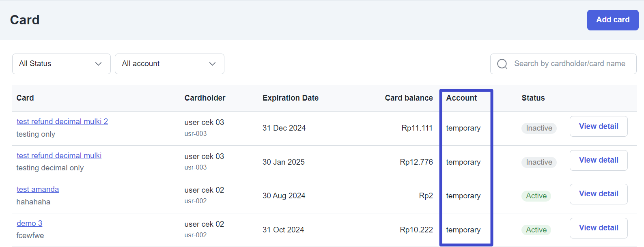Click the Account column header
644x247 pixels.
[461, 98]
